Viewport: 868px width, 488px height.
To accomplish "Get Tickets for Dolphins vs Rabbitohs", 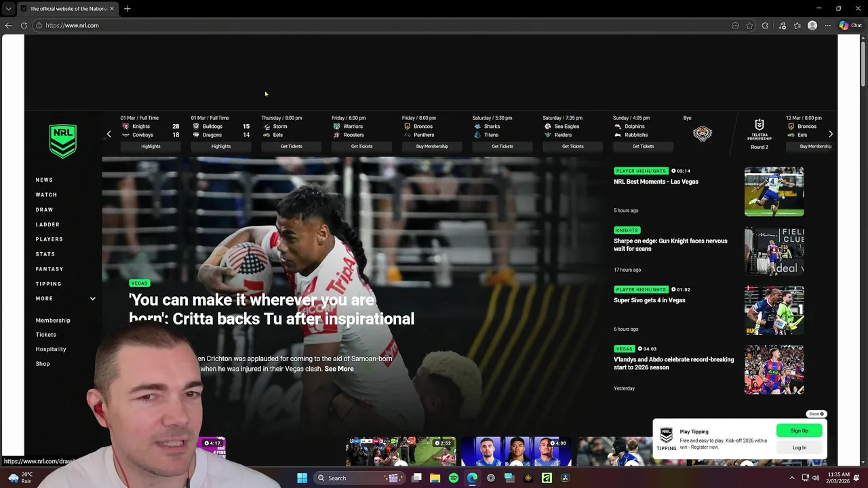I will click(x=644, y=146).
